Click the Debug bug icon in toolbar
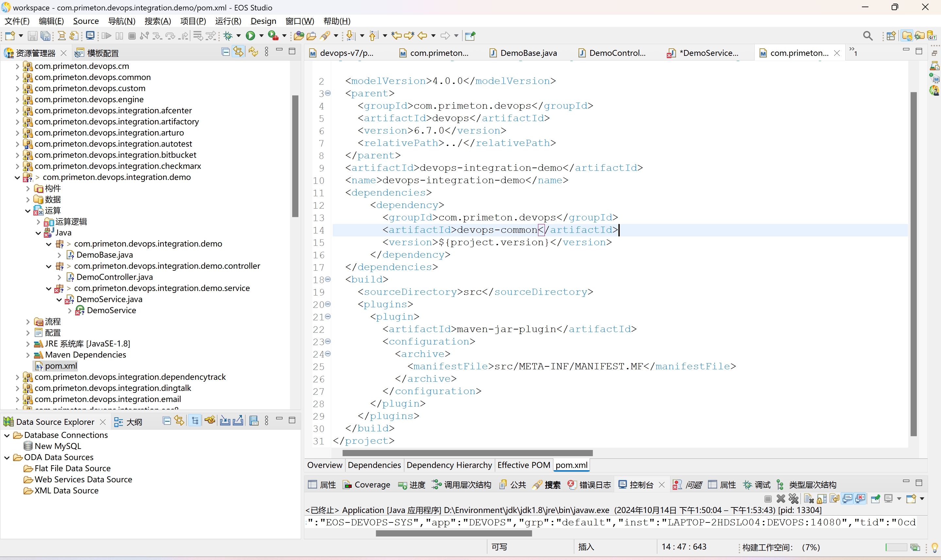Viewport: 941px width, 560px height. pyautogui.click(x=228, y=36)
